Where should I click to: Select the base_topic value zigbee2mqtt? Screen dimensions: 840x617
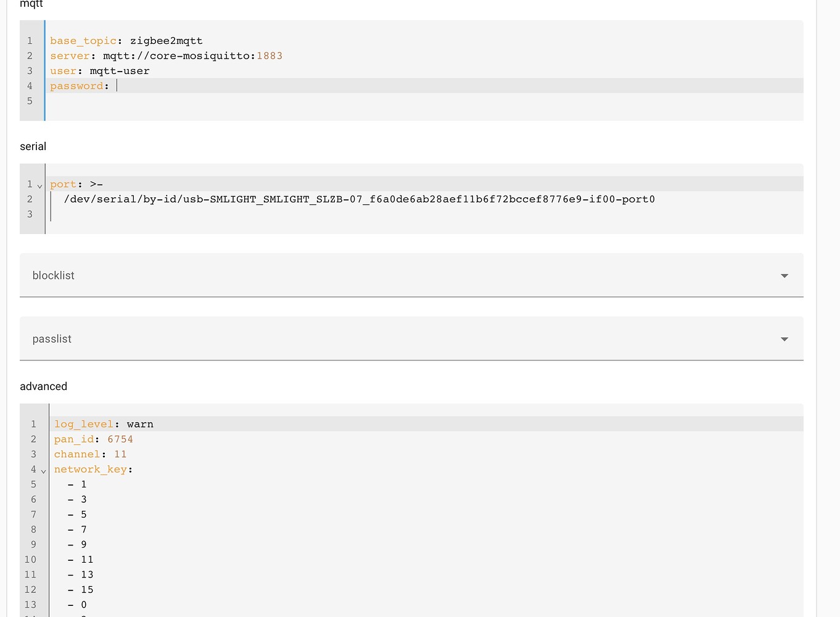coord(166,41)
